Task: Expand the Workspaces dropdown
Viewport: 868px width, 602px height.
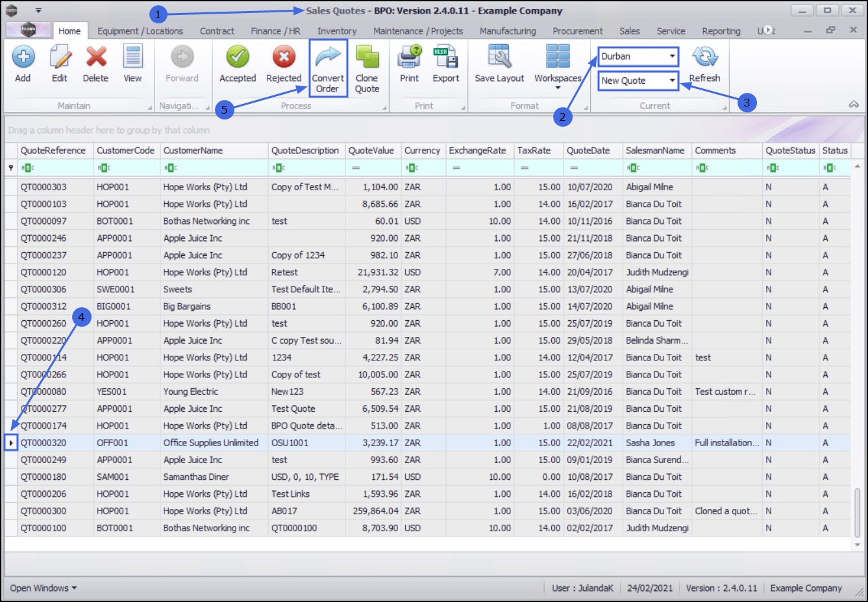Action: pos(558,87)
